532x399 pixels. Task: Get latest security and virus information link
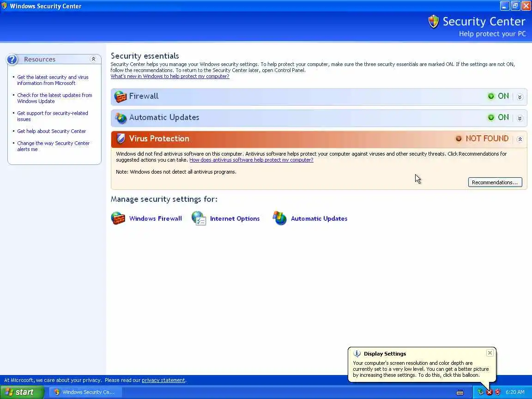point(53,80)
